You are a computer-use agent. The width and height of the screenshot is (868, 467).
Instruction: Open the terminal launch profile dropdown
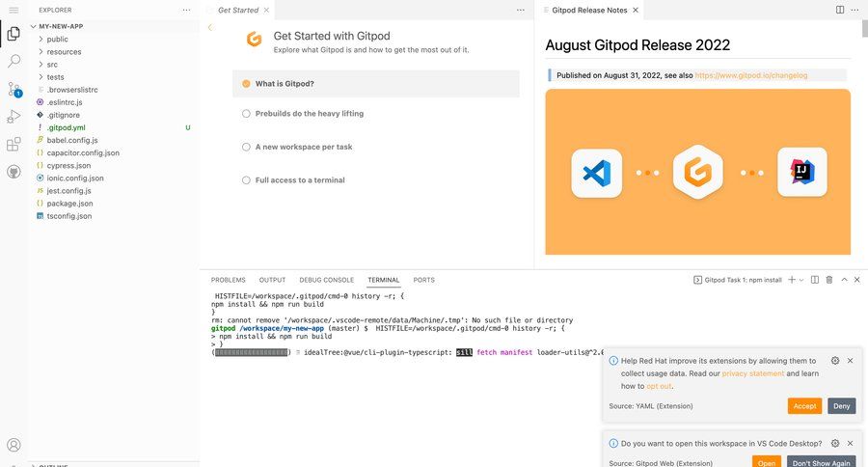coord(801,280)
